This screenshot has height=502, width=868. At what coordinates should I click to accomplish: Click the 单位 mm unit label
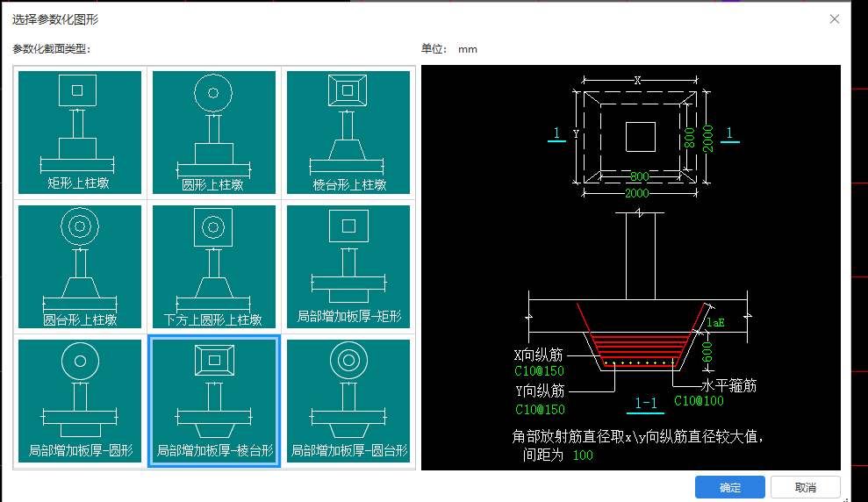449,48
